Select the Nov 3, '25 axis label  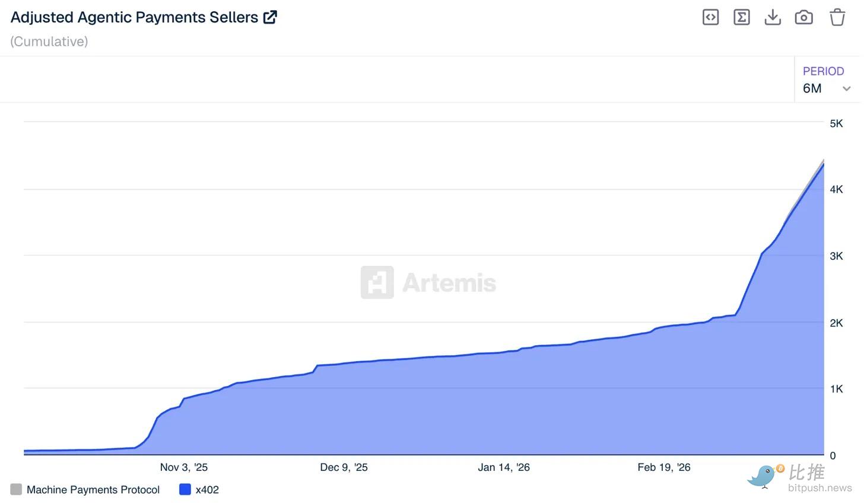pyautogui.click(x=184, y=467)
